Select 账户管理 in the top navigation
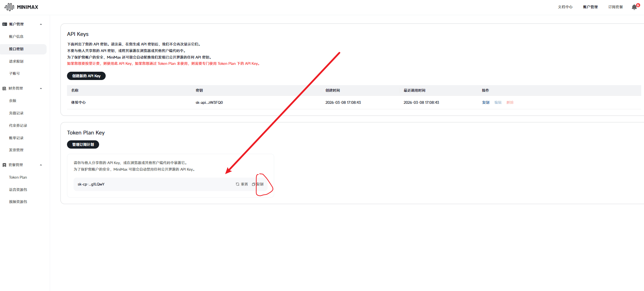This screenshot has width=644, height=291. (x=590, y=7)
